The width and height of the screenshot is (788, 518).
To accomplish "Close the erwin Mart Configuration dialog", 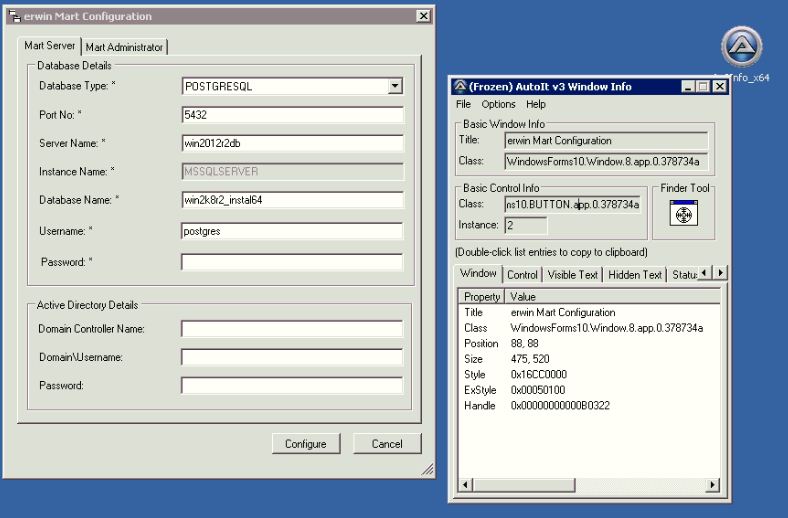I will [424, 16].
